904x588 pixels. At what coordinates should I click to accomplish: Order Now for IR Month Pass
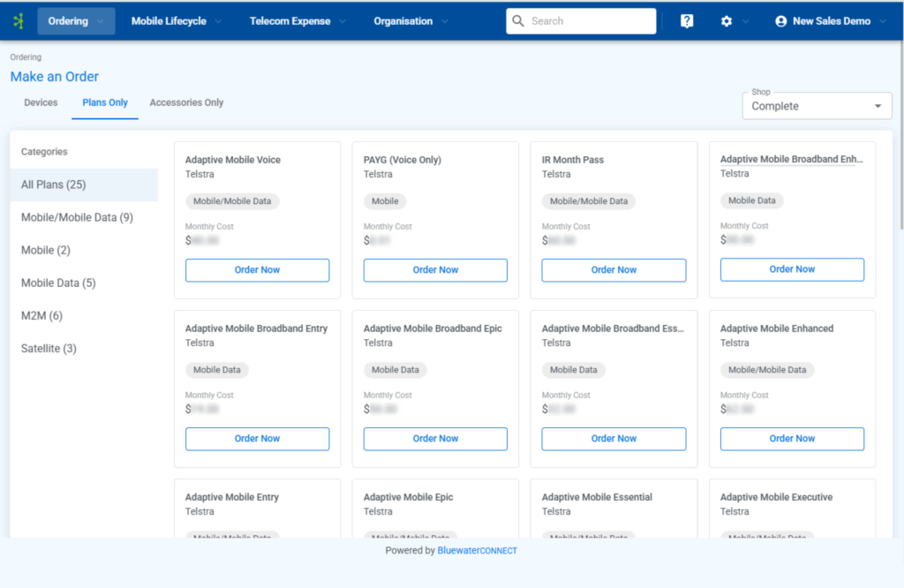pyautogui.click(x=614, y=269)
